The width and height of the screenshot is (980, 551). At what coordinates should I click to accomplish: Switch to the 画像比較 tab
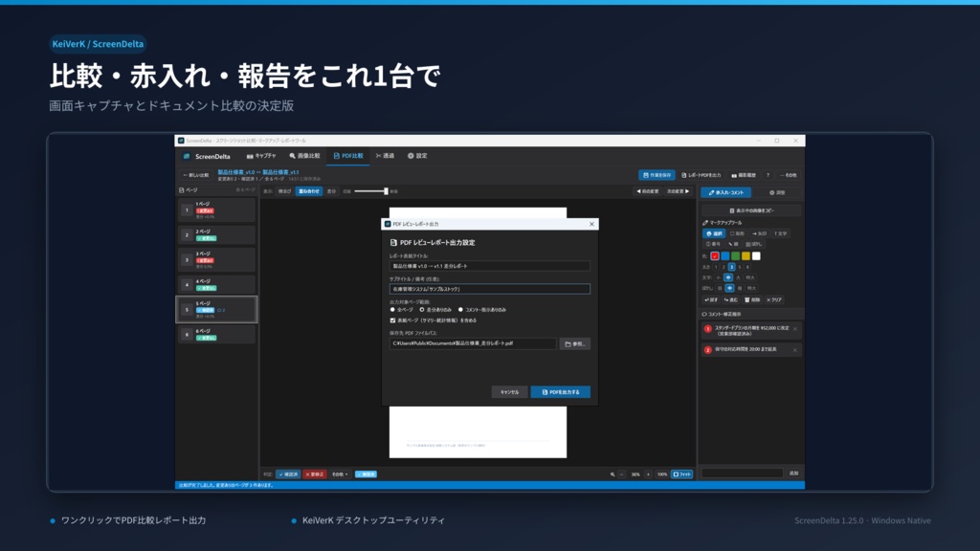[x=304, y=156]
